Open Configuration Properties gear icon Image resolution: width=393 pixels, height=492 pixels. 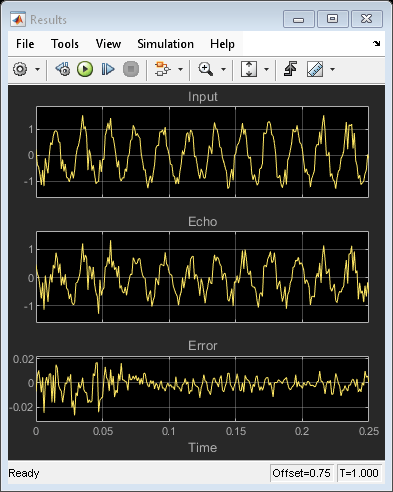[x=20, y=69]
